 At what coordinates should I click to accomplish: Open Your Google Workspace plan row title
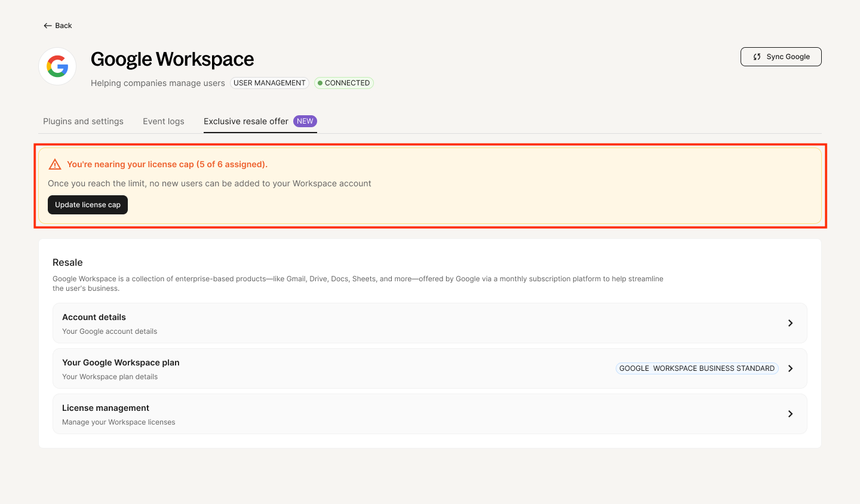coord(121,362)
